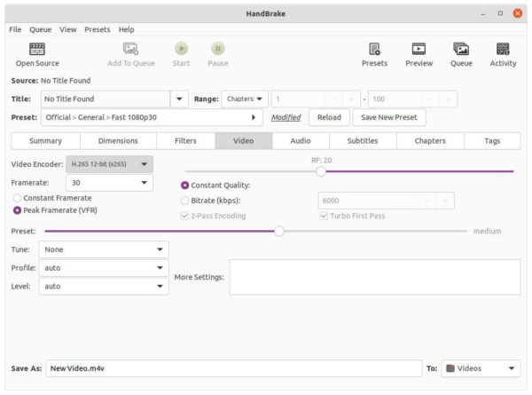
Task: Open the Queue menu
Action: pyautogui.click(x=41, y=29)
